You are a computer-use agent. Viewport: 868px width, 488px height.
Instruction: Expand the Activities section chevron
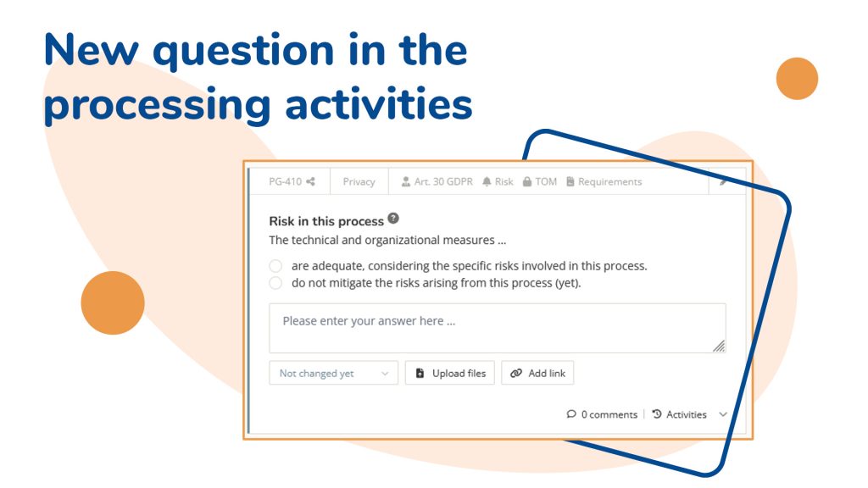coord(721,414)
